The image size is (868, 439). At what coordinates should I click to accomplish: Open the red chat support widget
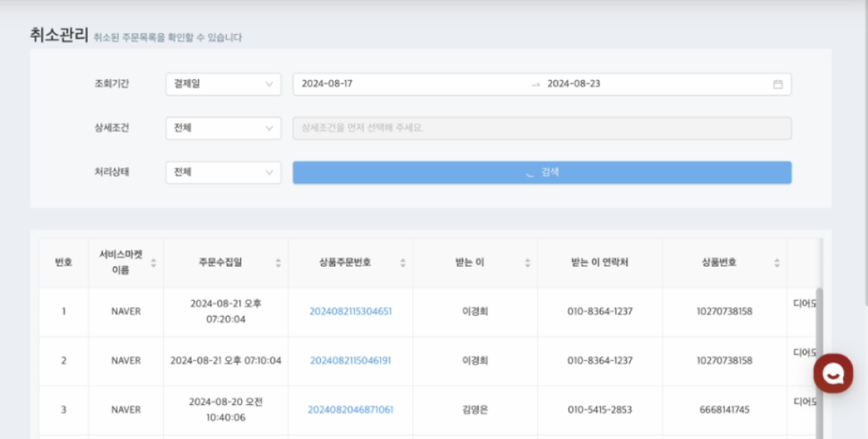[x=833, y=374]
